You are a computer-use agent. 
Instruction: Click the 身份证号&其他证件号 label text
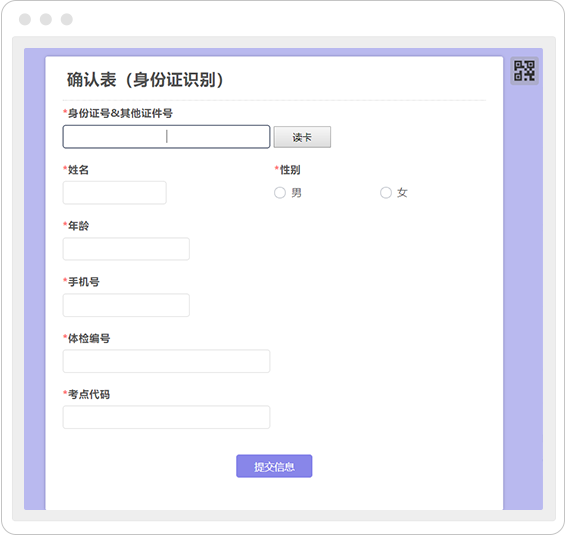click(x=120, y=113)
